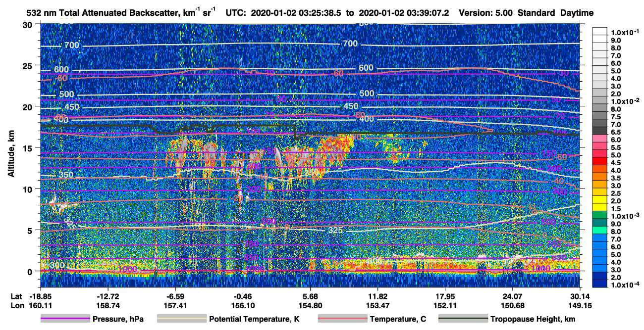Screen dimensions: 644x330
Task: Click the color bar label '1.0x10-4'
Action: pos(624,285)
